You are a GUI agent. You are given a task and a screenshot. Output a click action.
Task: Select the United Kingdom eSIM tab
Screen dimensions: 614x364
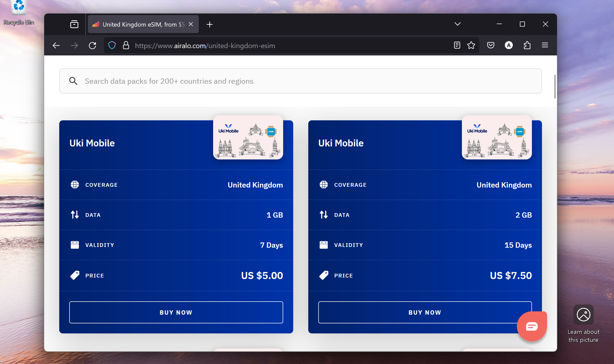(143, 24)
